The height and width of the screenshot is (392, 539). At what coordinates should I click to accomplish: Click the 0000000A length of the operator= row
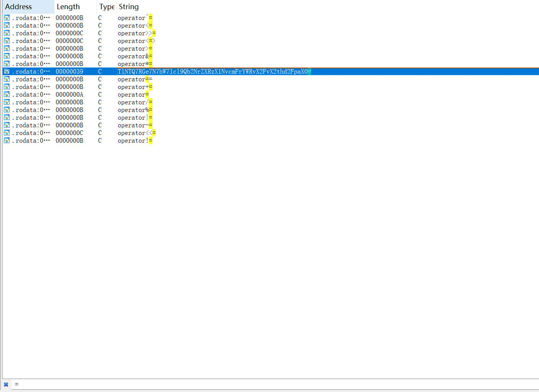click(x=69, y=94)
